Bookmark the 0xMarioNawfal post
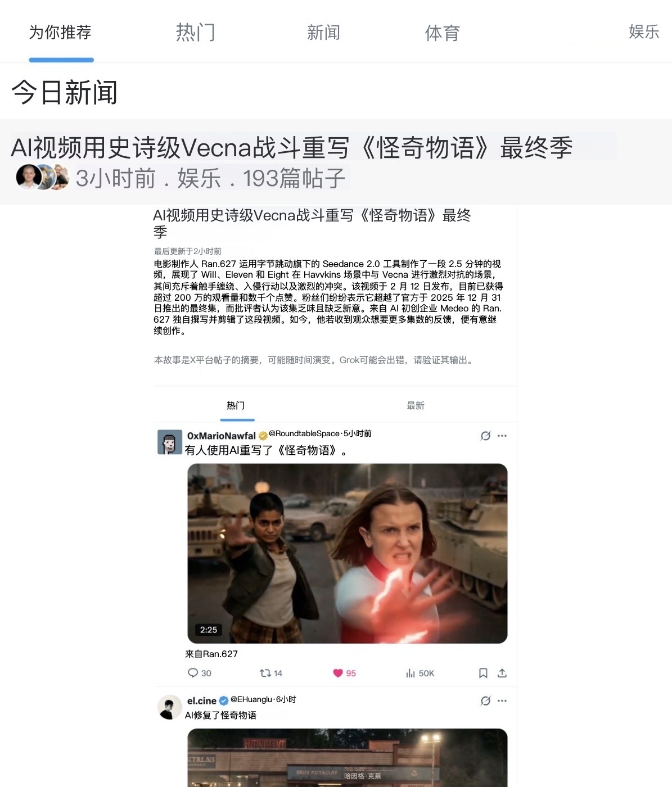The width and height of the screenshot is (672, 787). 483,673
